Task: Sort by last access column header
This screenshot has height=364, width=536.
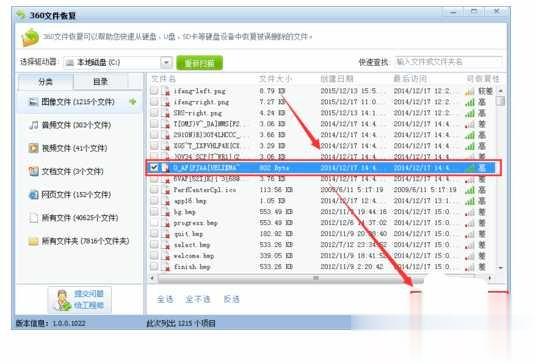Action: point(410,79)
